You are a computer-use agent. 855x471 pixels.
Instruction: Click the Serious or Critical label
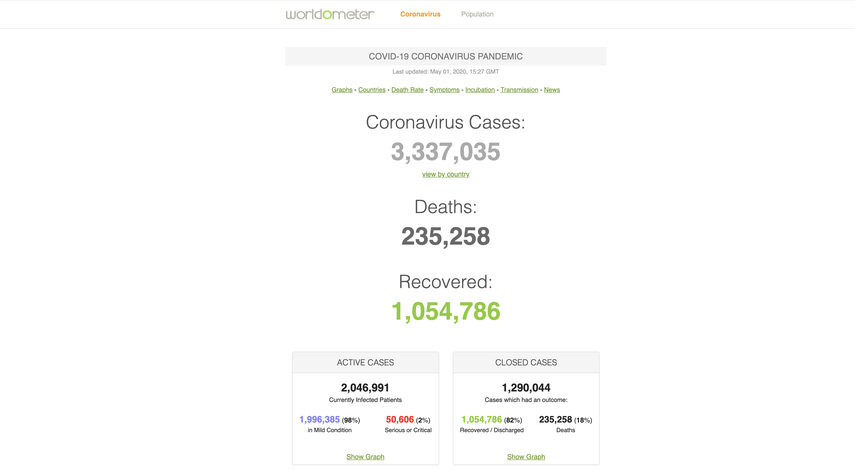(x=408, y=430)
